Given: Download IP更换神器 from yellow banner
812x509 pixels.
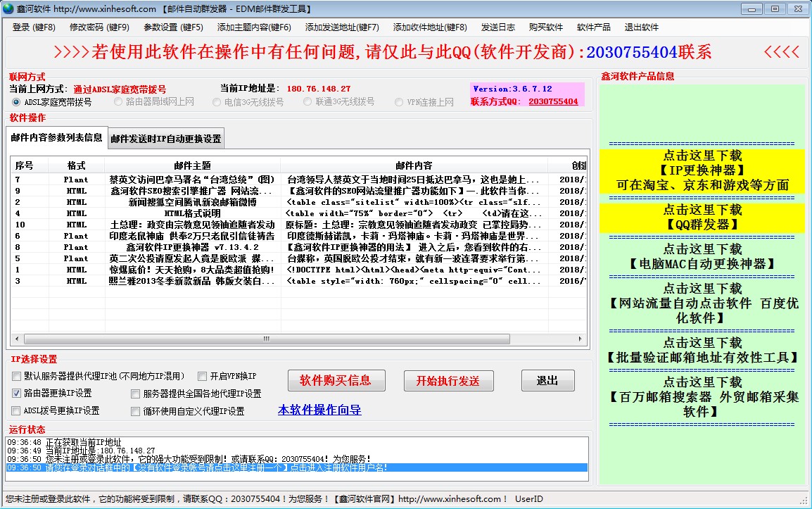Looking at the screenshot, I should pyautogui.click(x=702, y=170).
